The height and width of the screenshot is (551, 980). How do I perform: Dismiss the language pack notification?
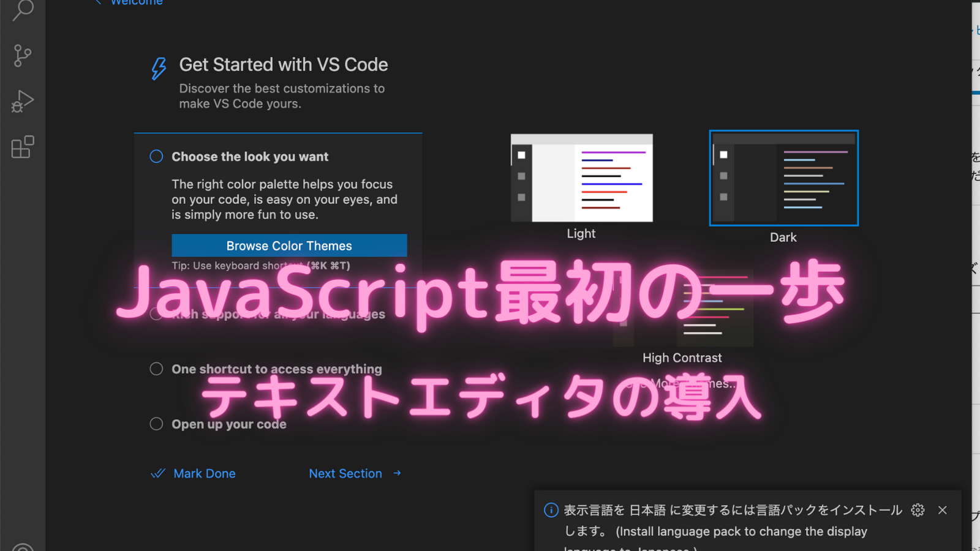point(943,510)
